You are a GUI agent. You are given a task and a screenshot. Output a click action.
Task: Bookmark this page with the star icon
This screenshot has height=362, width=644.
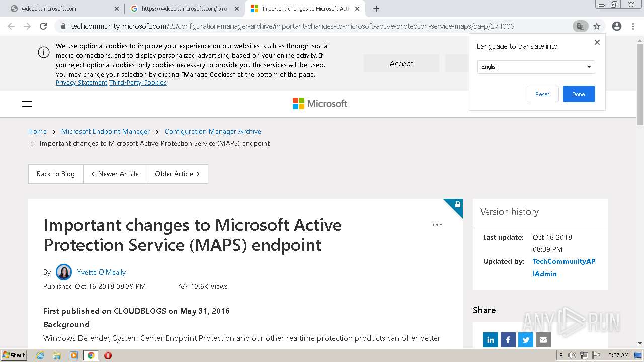tap(597, 26)
